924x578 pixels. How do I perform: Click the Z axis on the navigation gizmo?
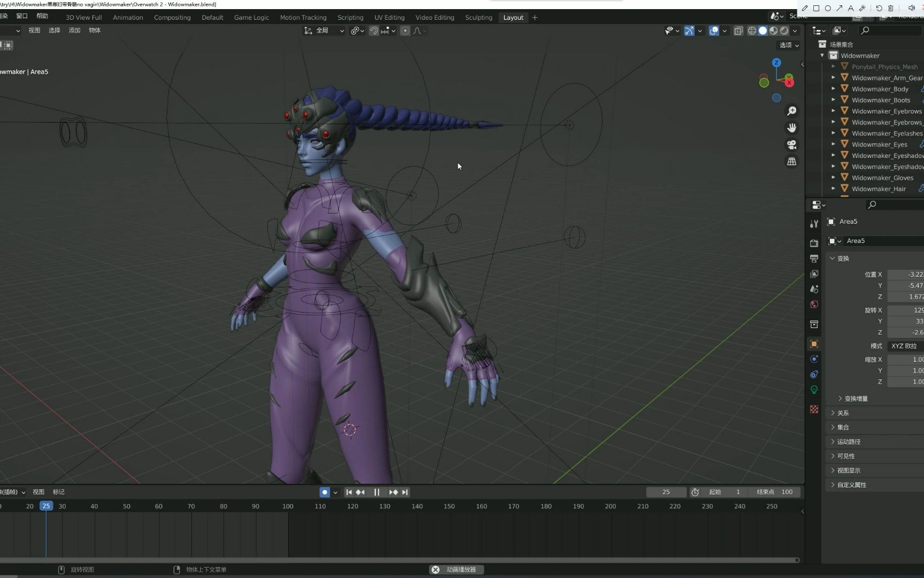(776, 63)
